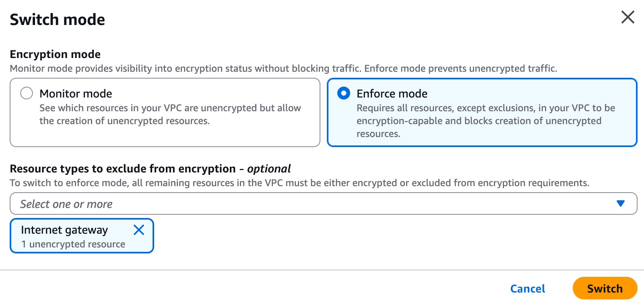Viewport: 644px width, 303px height.
Task: Click the Encryption mode heading
Action: pyautogui.click(x=55, y=54)
